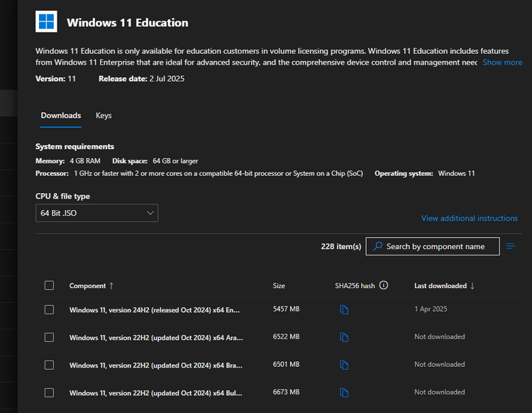The width and height of the screenshot is (532, 413).
Task: Open Windows 11 24H2 x64 En... component
Action: click(155, 310)
